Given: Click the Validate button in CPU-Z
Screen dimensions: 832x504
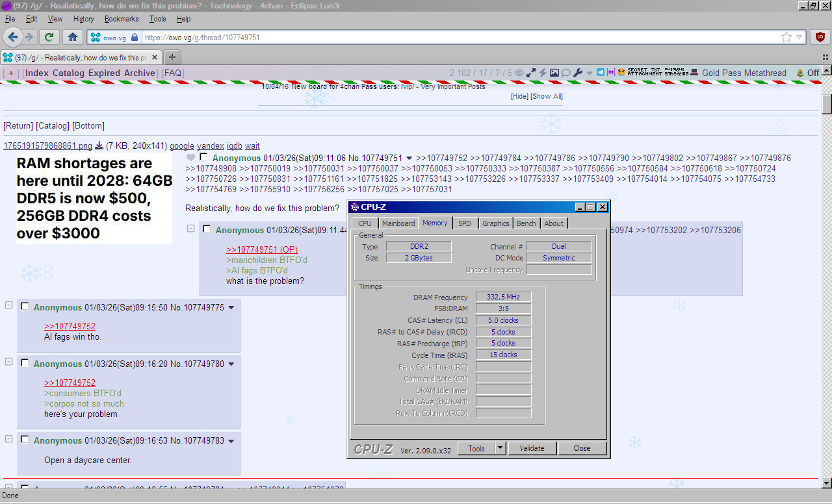Looking at the screenshot, I should pyautogui.click(x=532, y=448).
